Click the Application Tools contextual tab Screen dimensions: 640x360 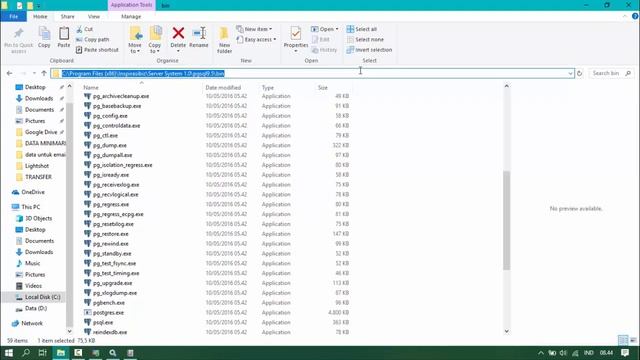(x=131, y=5)
